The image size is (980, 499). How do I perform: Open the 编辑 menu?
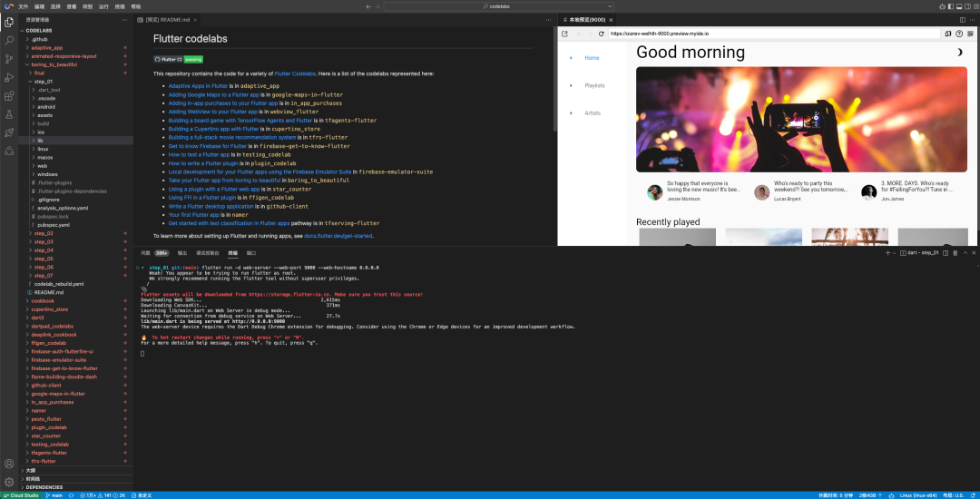(x=39, y=6)
